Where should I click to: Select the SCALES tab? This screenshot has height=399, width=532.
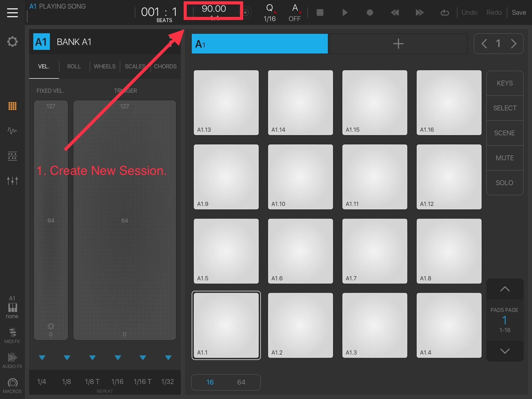pyautogui.click(x=135, y=66)
